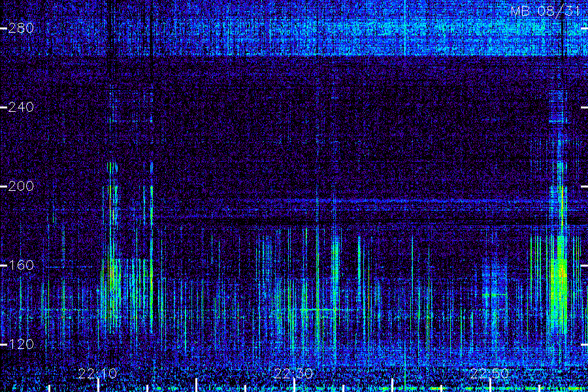
Task: Click the 240 frequency axis label
Action: pos(21,107)
